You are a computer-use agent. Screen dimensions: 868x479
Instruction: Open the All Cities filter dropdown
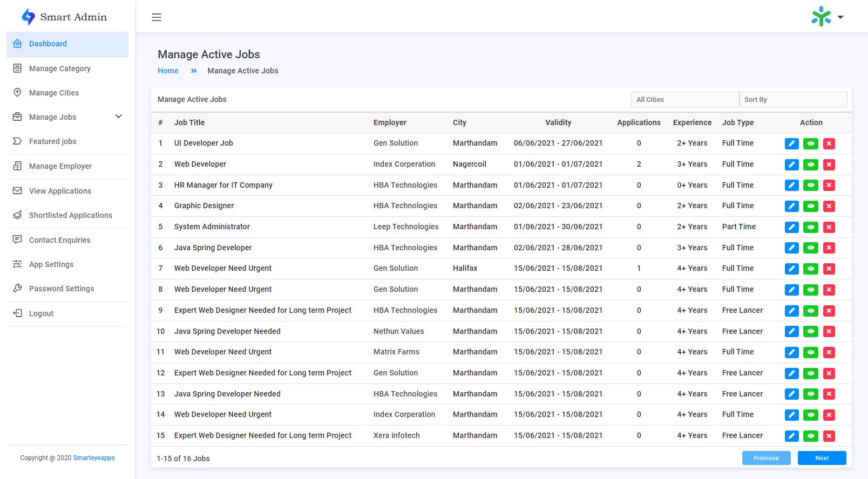pyautogui.click(x=684, y=100)
